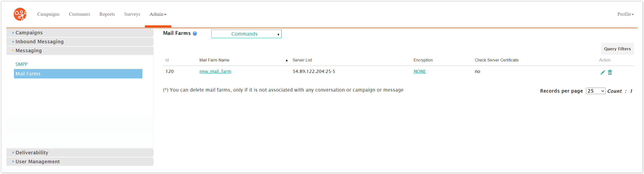Click the Query Filters button
Screen dimensions: 644x174
[617, 49]
